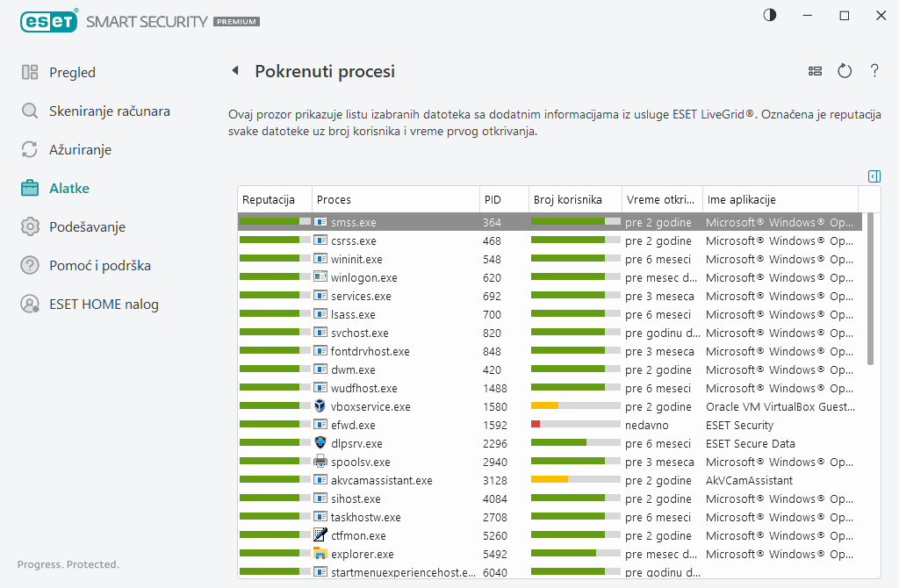
Task: Click the Ažuriranje update icon
Action: pyautogui.click(x=29, y=149)
